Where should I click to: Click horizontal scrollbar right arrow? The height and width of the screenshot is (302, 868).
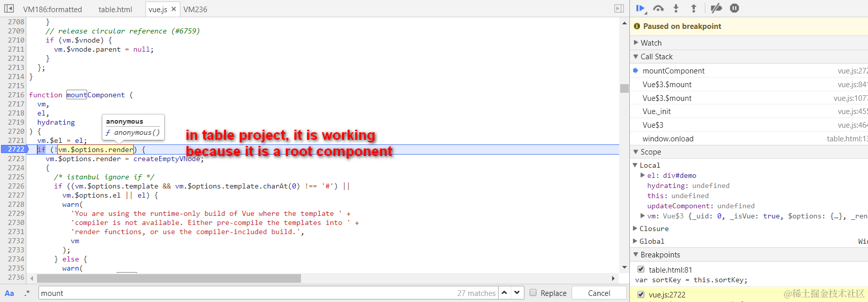click(613, 278)
